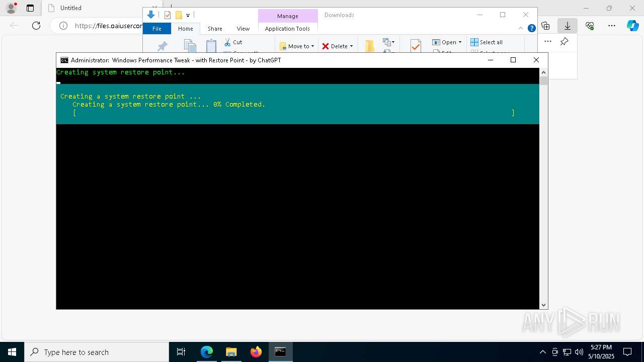
Task: Maximize the Downloads Explorer window
Action: 503,15
